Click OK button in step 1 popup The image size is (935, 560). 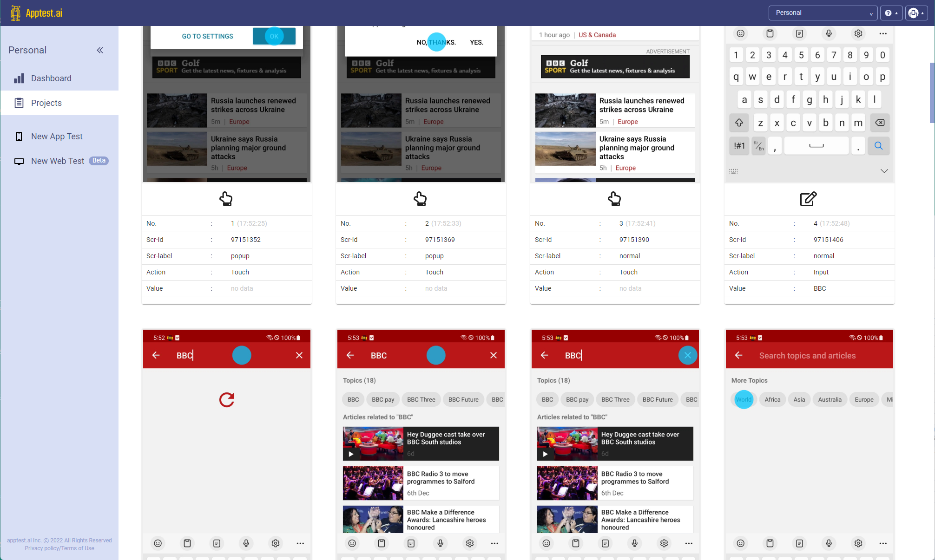pos(274,36)
